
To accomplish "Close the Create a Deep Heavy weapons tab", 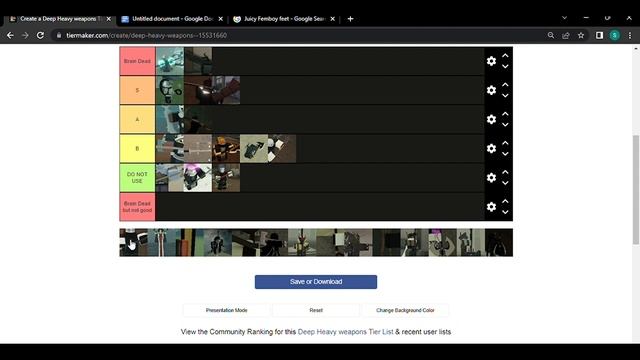I will coord(109,19).
